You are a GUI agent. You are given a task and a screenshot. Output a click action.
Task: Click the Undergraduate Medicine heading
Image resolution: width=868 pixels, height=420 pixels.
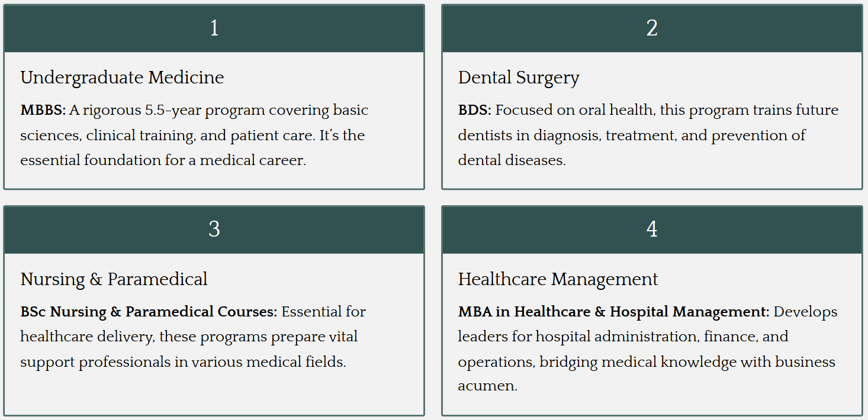pos(122,77)
